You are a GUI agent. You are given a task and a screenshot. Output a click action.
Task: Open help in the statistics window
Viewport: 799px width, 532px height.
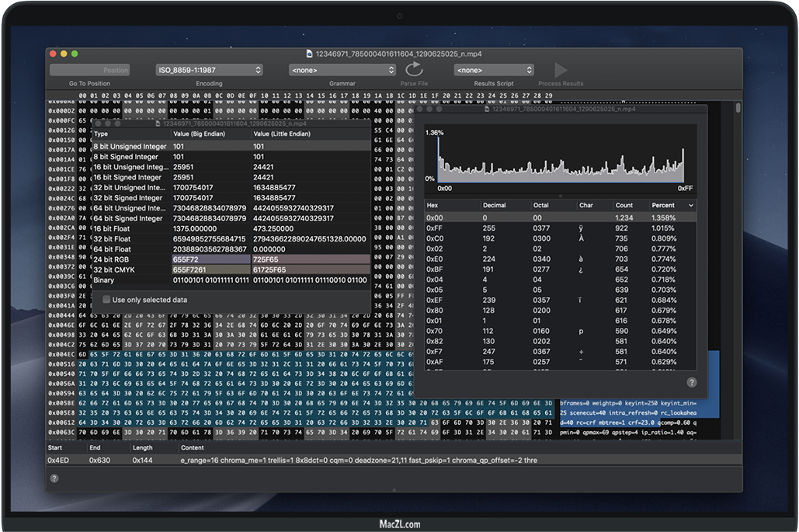[x=691, y=382]
